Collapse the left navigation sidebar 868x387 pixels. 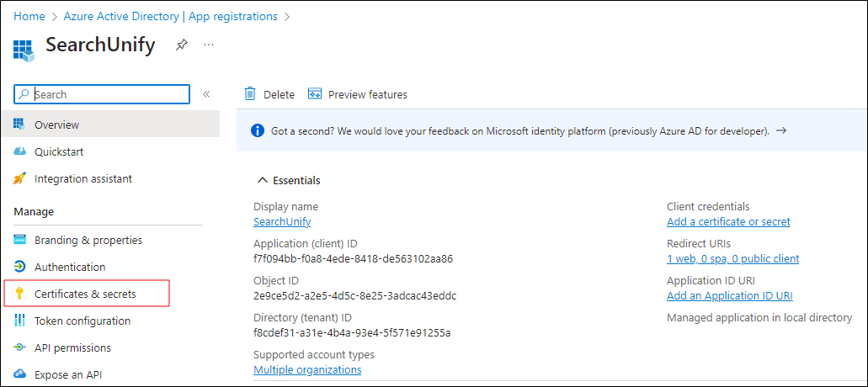click(206, 94)
